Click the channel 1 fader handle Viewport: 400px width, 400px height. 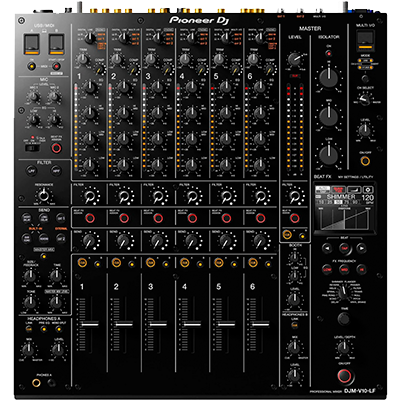pos(90,324)
